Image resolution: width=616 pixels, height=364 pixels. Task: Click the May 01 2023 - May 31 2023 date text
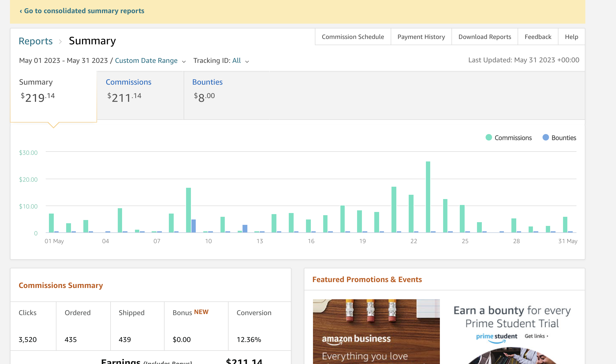63,61
